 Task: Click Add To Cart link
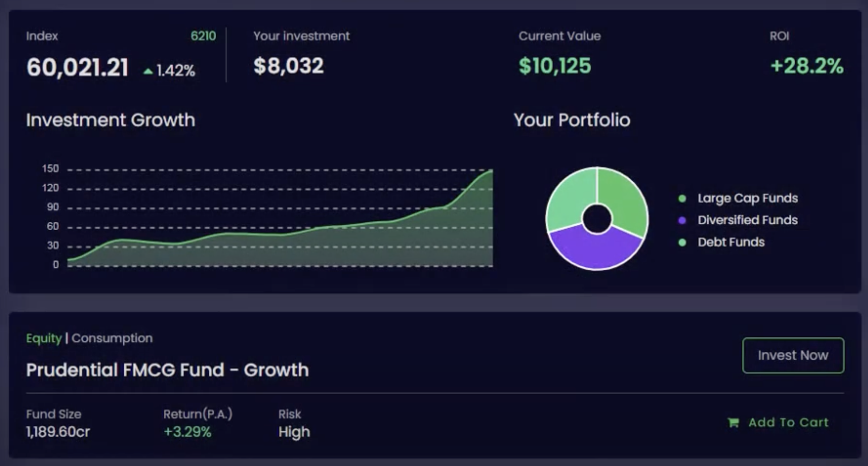pyautogui.click(x=788, y=423)
